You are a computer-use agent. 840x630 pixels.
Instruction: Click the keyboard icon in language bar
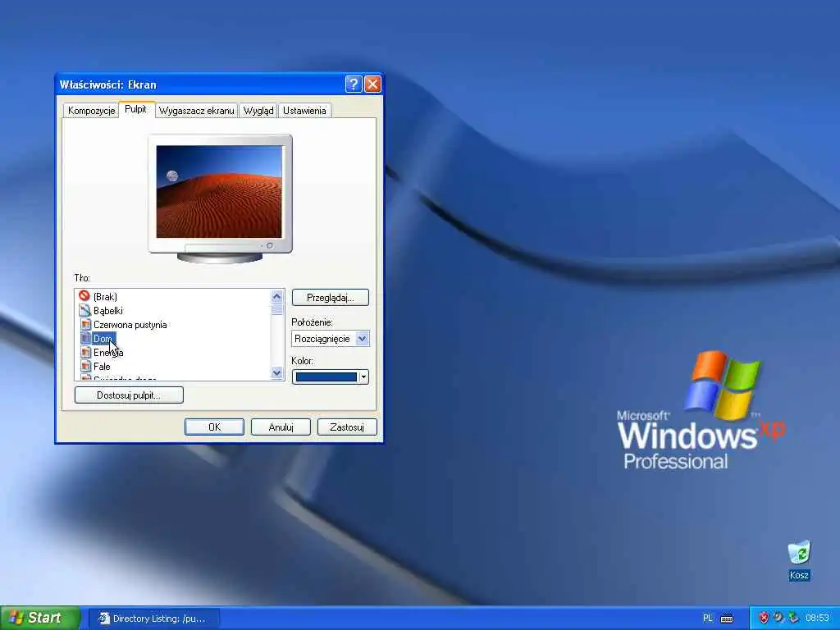[x=727, y=619]
